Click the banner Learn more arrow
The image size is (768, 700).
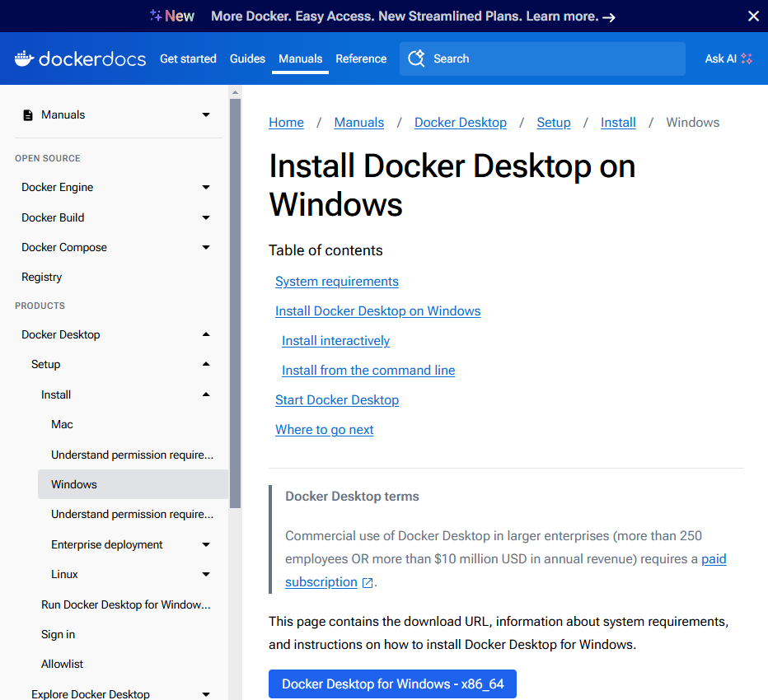coord(609,17)
